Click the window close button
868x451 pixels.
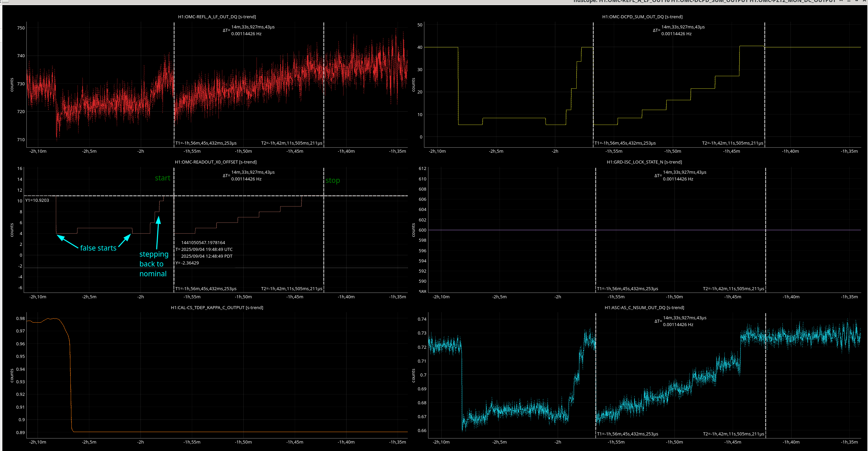pyautogui.click(x=864, y=1)
